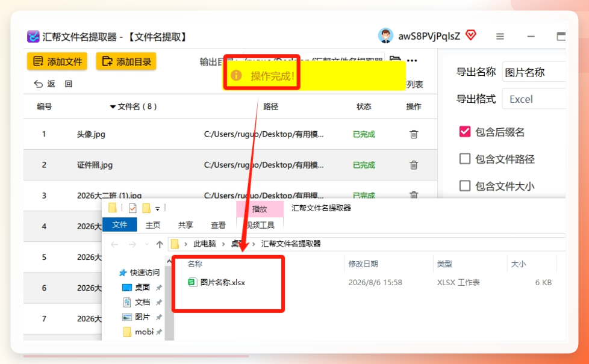Select the 证件照.jpg file name
Image resolution: width=589 pixels, height=364 pixels.
(95, 165)
